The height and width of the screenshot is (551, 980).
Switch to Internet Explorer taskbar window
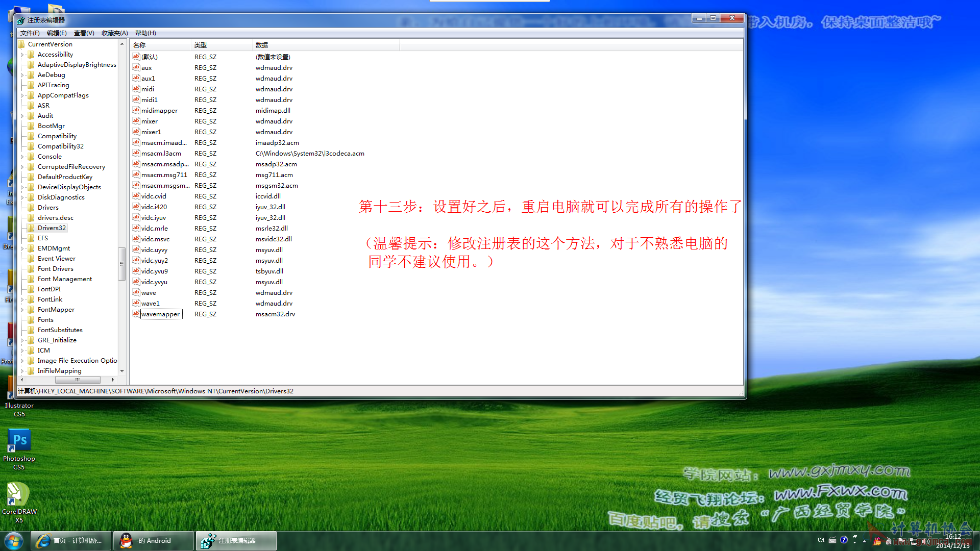71,541
